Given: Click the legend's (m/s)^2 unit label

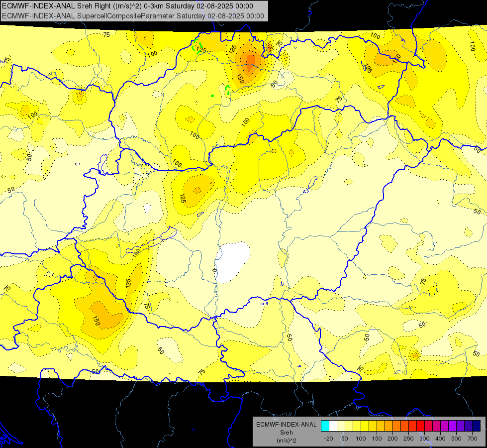Looking at the screenshot, I should (x=287, y=441).
